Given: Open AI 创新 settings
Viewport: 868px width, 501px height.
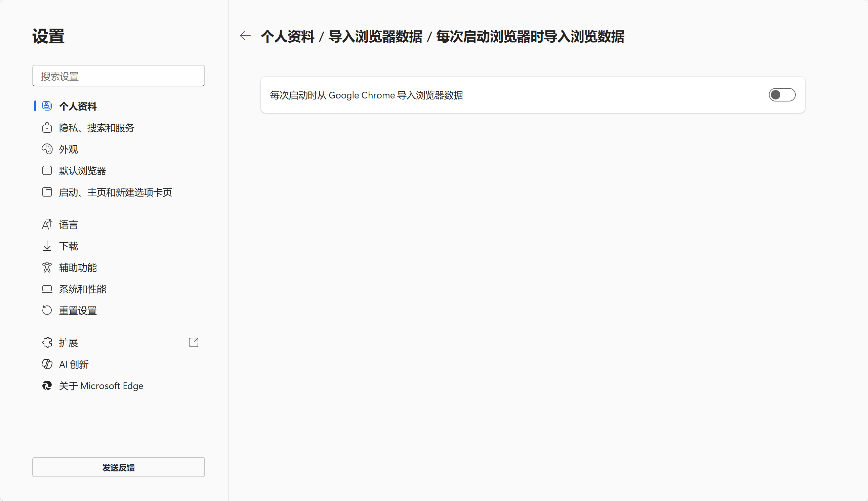Looking at the screenshot, I should coord(73,364).
